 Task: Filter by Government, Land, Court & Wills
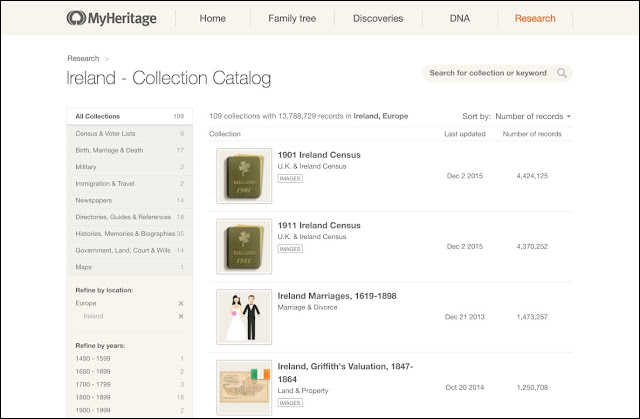coord(129,251)
